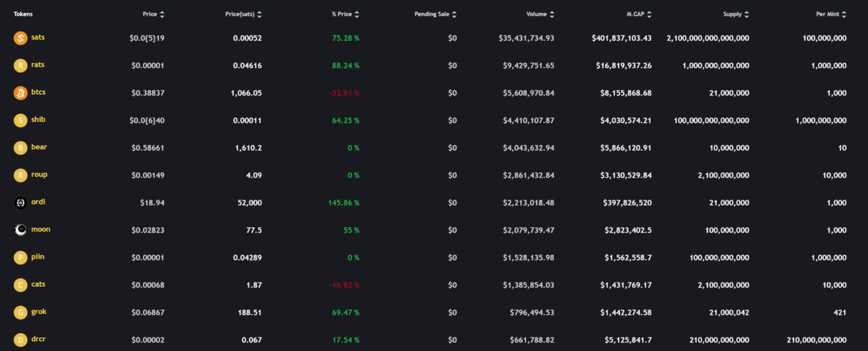Sort by Per Mint column header
This screenshot has width=868, height=351.
pos(827,14)
